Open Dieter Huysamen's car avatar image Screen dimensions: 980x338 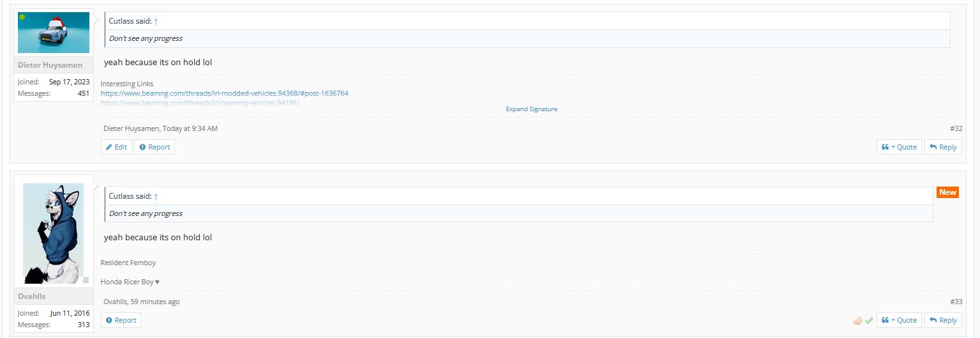point(54,32)
